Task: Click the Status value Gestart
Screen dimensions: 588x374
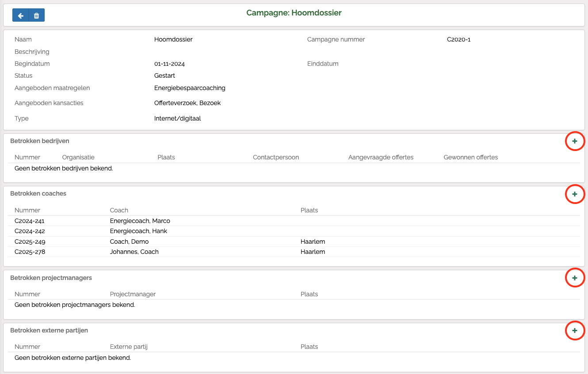Action: tap(164, 76)
